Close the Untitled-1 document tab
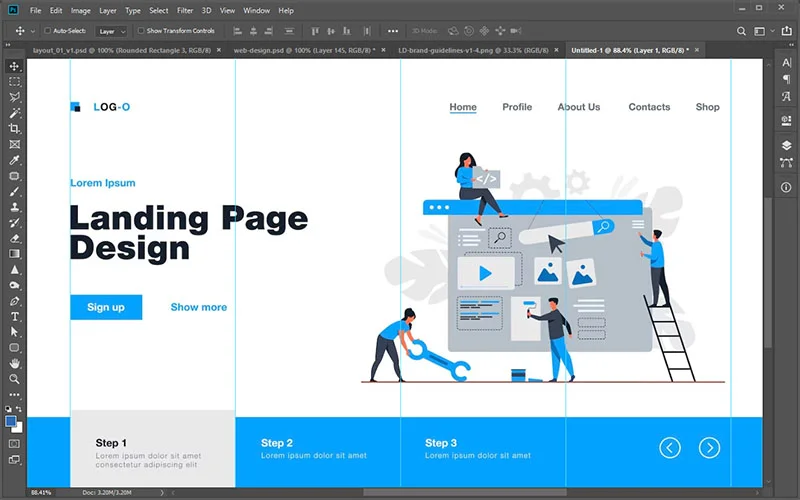This screenshot has height=500, width=800. (x=696, y=50)
